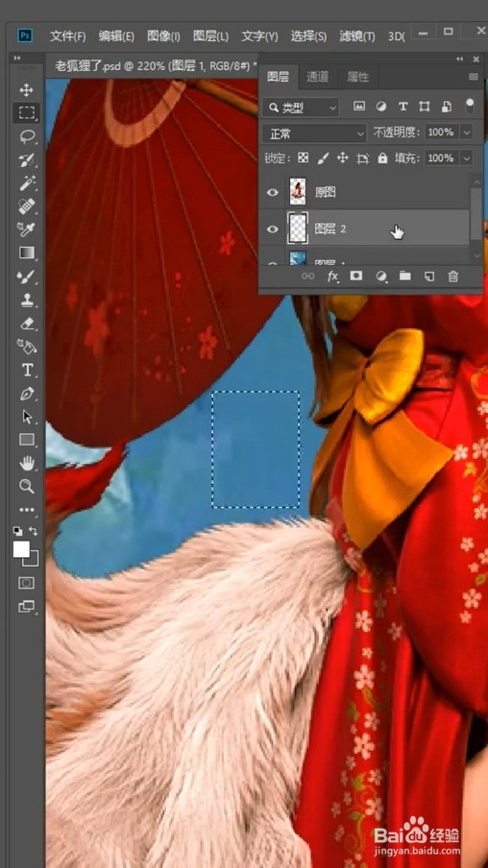Select the Hand tool
The height and width of the screenshot is (868, 488).
[26, 464]
